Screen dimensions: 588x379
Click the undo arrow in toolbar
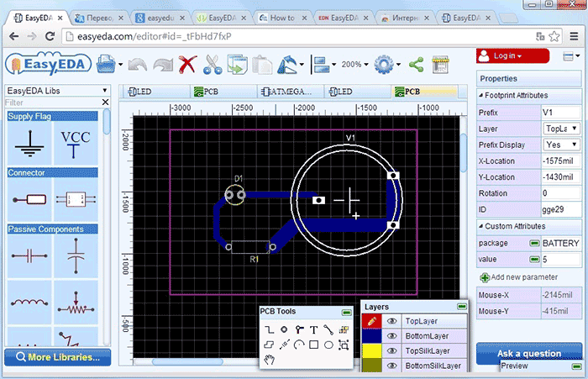coord(137,64)
